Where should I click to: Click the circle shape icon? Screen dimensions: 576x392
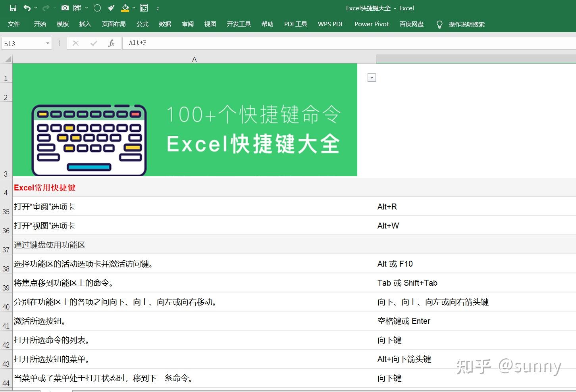click(97, 8)
